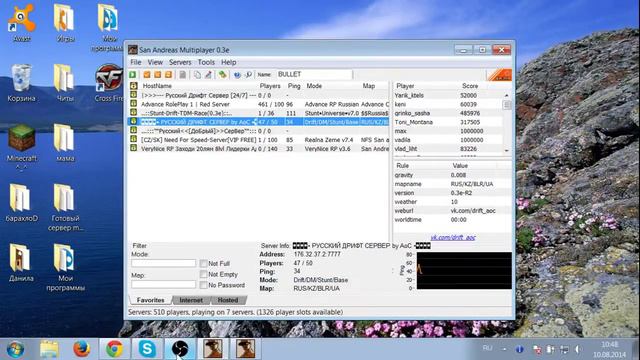The image size is (640, 360).
Task: Select the Cross Fire desktop icon
Action: coord(109,83)
